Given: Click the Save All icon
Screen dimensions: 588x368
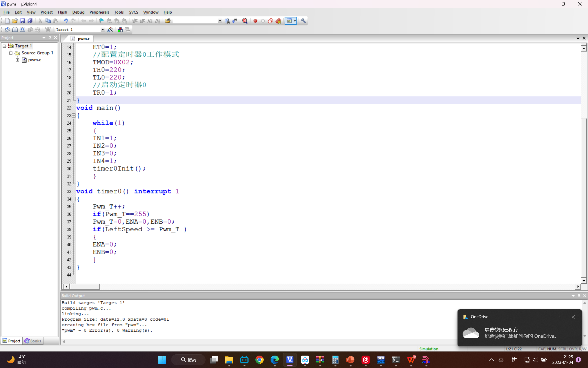Looking at the screenshot, I should (30, 21).
